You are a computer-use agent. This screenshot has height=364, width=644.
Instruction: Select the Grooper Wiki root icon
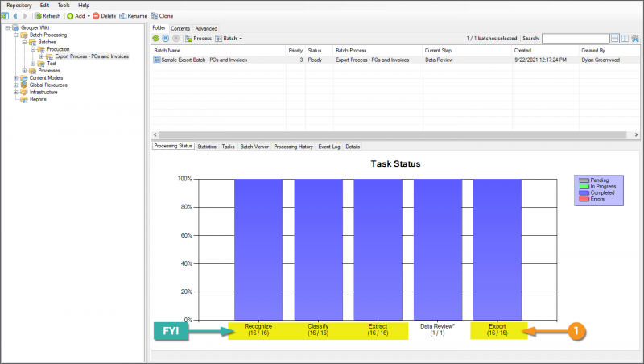tap(15, 28)
